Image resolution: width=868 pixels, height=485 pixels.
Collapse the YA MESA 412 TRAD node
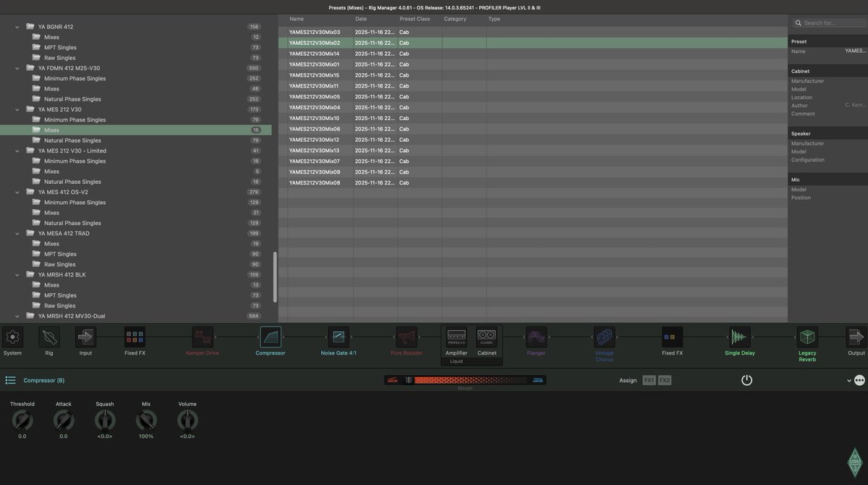(17, 233)
